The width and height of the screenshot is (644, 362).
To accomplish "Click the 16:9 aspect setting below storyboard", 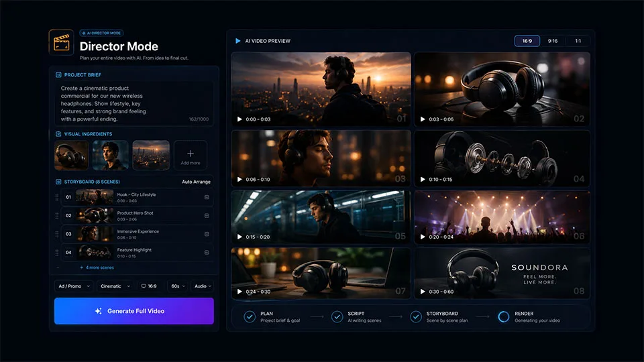I will [x=149, y=286].
